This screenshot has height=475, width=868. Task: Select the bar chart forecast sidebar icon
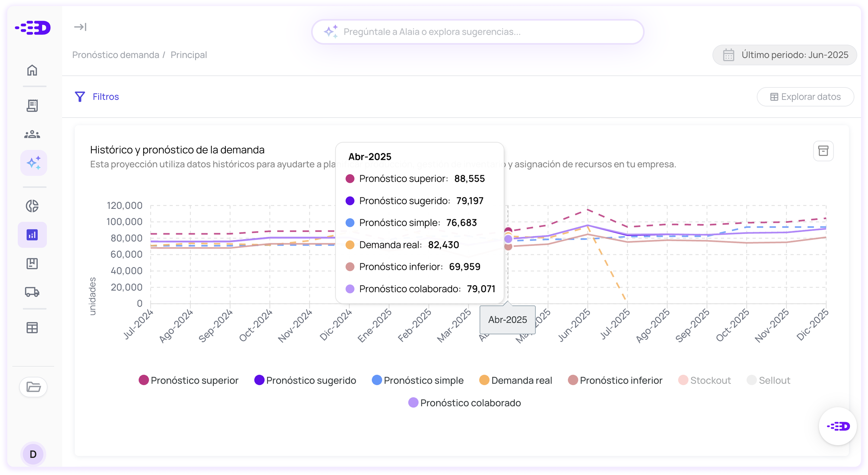(x=32, y=235)
